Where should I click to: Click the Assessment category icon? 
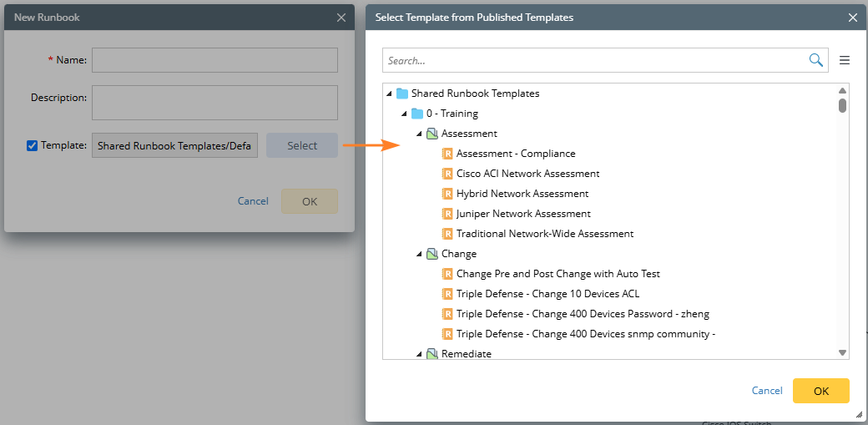432,134
